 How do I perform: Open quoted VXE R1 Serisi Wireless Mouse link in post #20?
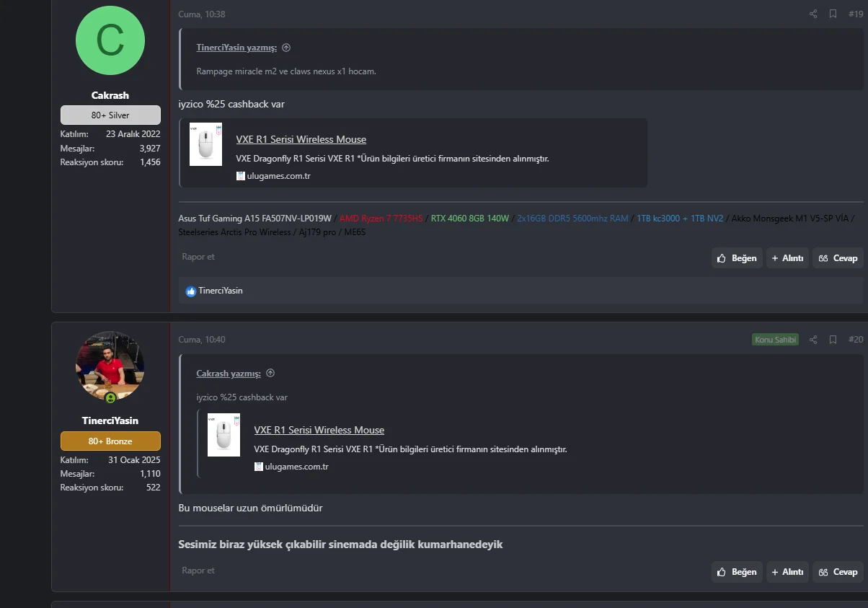pos(319,430)
